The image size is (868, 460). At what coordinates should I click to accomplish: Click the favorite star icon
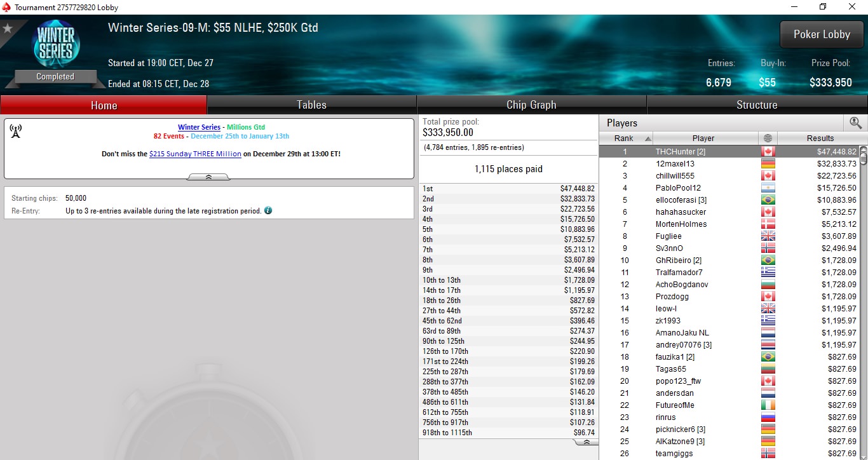click(8, 28)
